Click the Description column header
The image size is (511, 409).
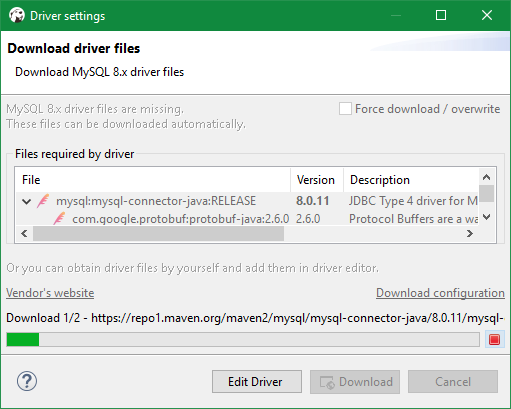click(x=411, y=180)
